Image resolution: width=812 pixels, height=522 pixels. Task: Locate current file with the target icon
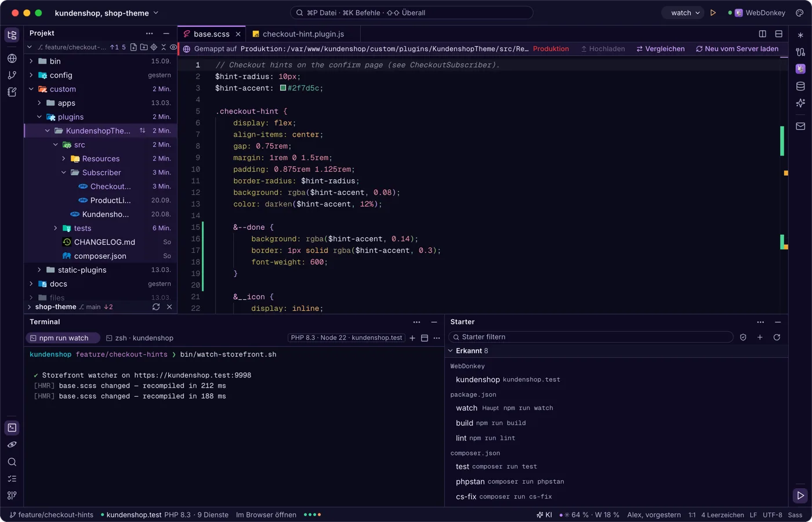point(154,47)
